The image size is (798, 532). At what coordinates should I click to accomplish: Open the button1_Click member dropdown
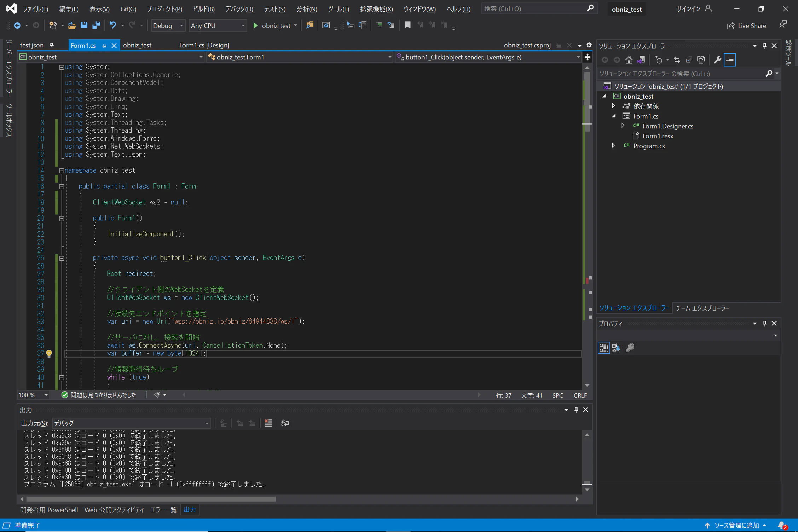(488, 57)
